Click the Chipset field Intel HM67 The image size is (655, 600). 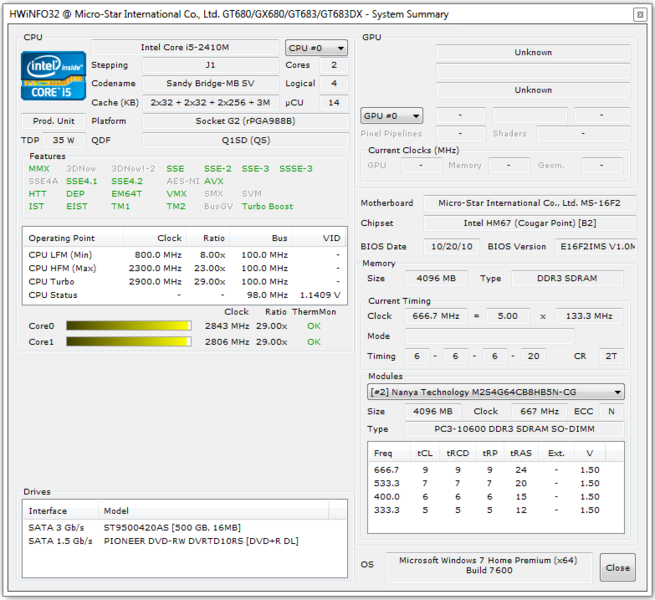tap(530, 223)
